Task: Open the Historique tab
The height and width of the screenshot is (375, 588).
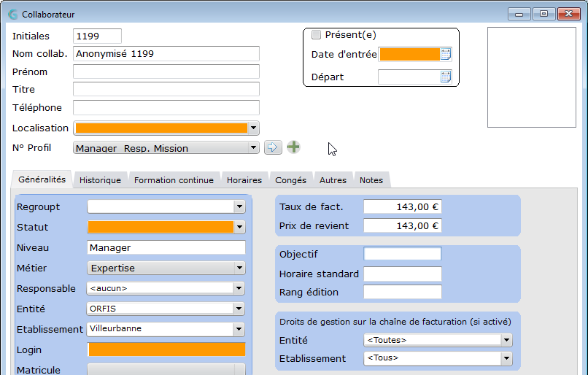Action: click(100, 180)
